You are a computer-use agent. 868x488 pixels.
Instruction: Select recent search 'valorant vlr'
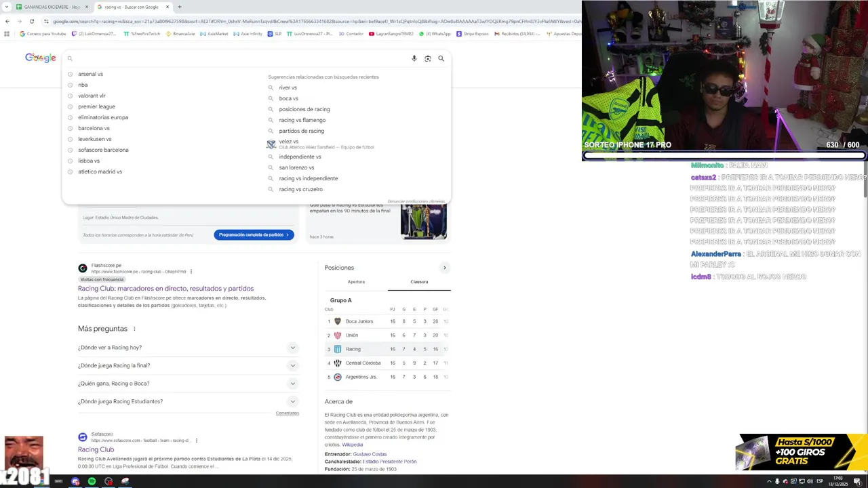point(92,96)
